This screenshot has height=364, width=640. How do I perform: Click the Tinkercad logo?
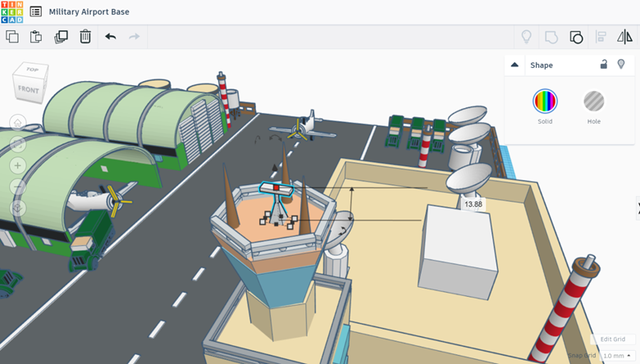pos(11,11)
